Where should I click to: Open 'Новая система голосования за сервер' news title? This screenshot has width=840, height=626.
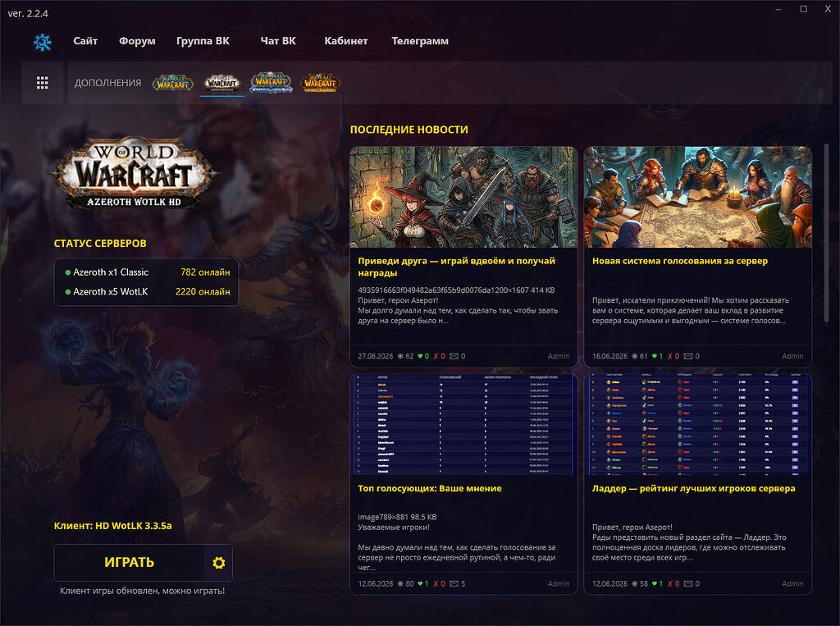[680, 261]
